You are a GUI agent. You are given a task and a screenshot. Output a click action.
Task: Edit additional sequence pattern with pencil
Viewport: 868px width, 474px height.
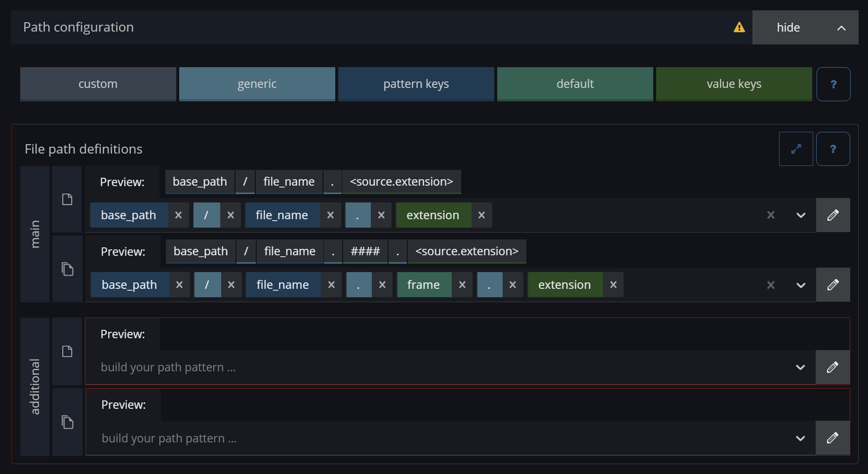tap(832, 438)
